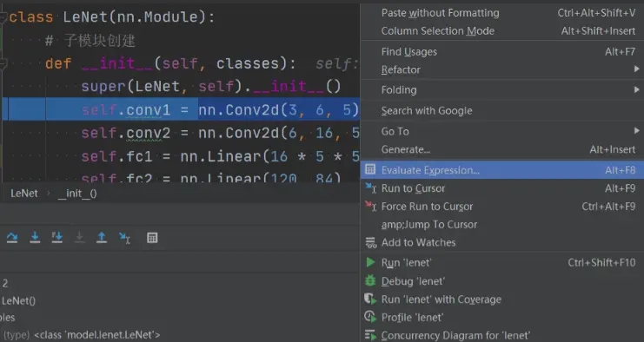Click the Evaluate Expression calculator toolbar icon

(152, 238)
